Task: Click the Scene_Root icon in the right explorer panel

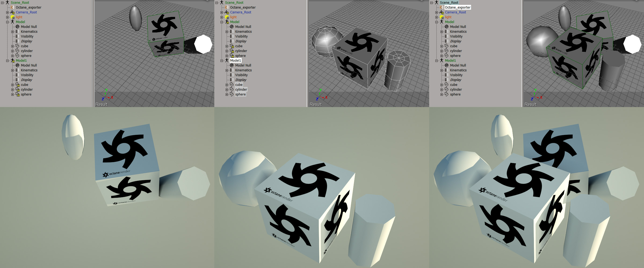Action: coord(437,2)
